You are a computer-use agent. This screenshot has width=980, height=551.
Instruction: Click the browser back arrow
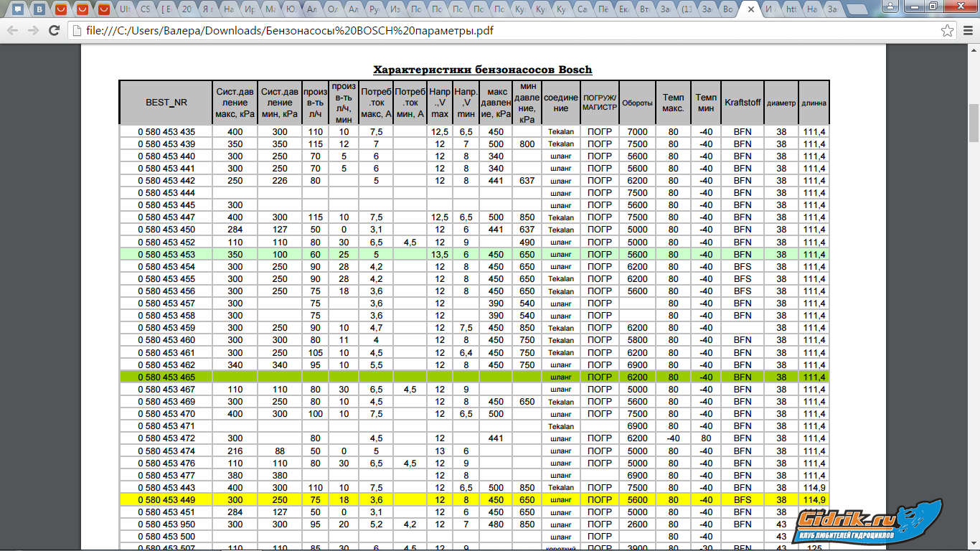(12, 31)
